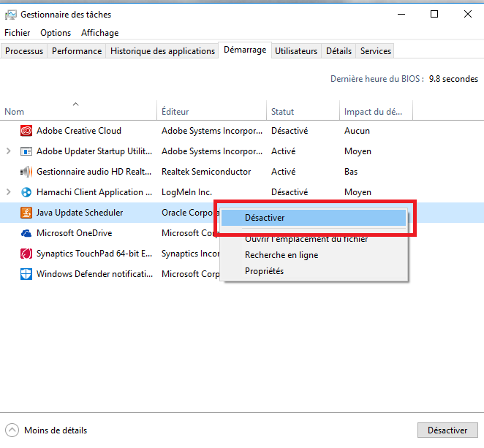Click the Moins de détails arrow icon

[12, 430]
